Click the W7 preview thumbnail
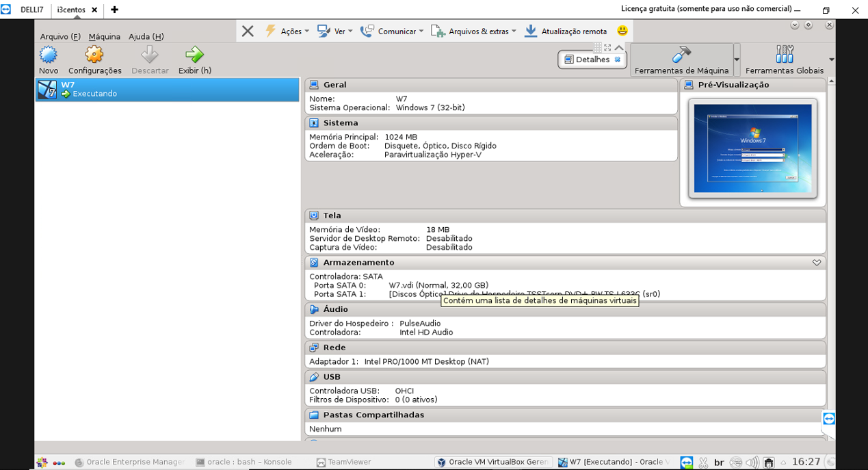The width and height of the screenshot is (868, 470). click(x=752, y=149)
